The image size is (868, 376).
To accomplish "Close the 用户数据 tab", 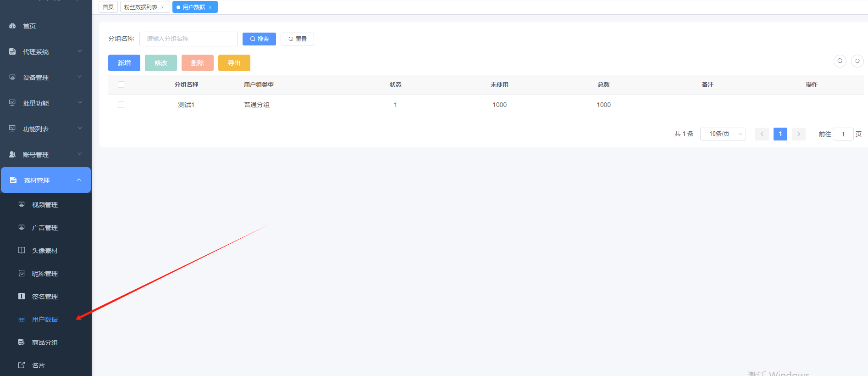I will coord(210,7).
